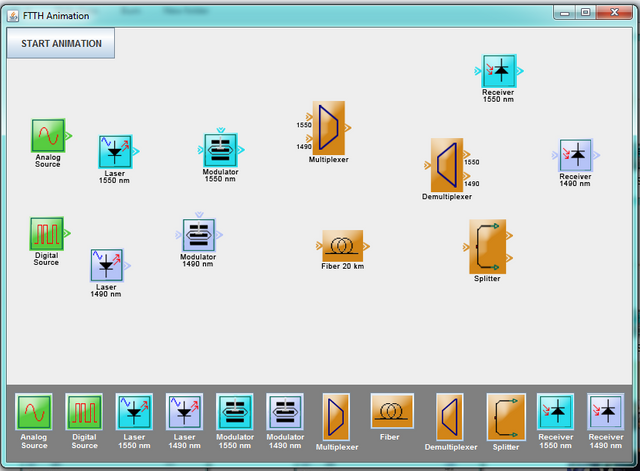
Task: Click the 'Splitter' label on the canvas
Action: (x=487, y=278)
